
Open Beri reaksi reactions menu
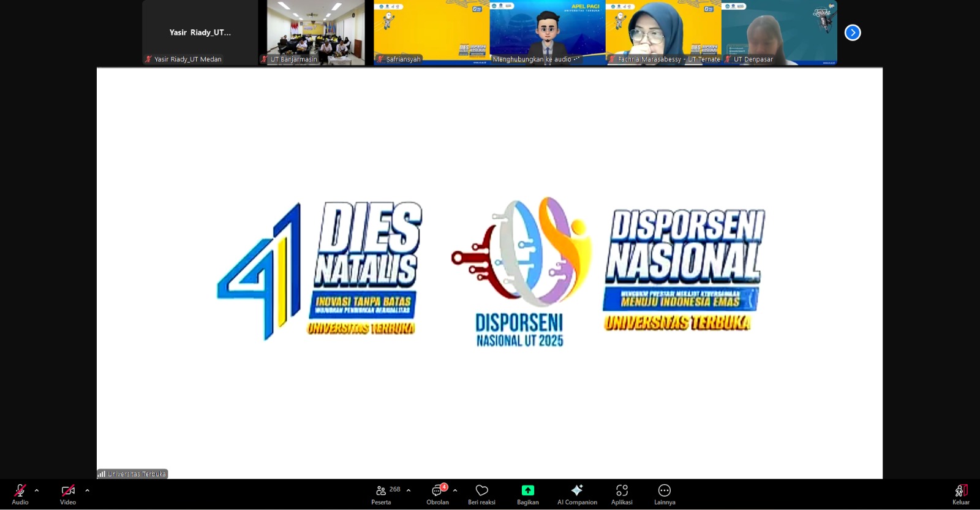pyautogui.click(x=481, y=494)
